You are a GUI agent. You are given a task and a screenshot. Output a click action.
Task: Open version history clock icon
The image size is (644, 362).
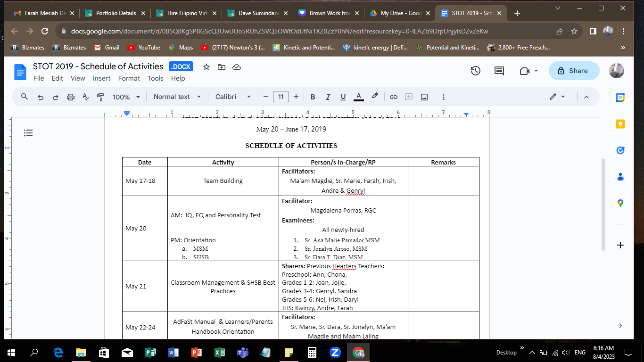click(x=475, y=71)
